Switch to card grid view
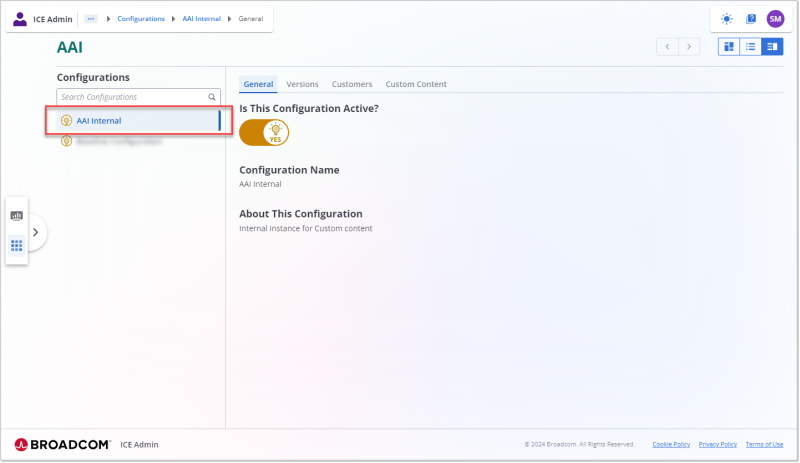Image resolution: width=800 pixels, height=463 pixels. coord(729,46)
